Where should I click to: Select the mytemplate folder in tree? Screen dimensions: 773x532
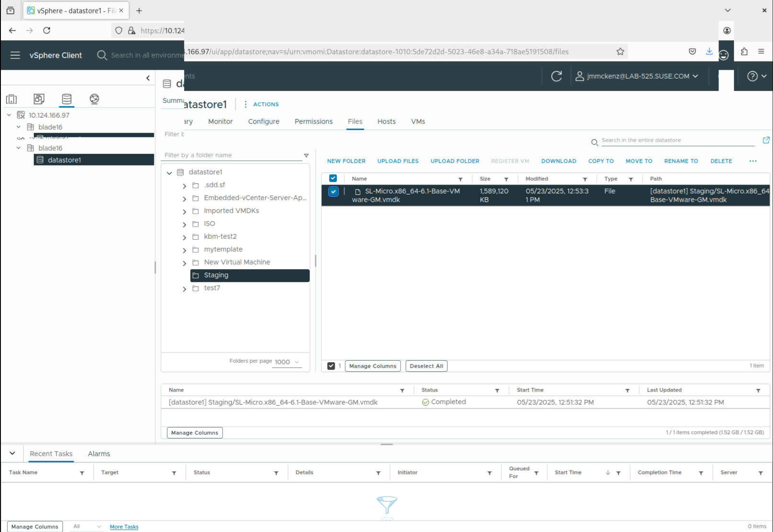pyautogui.click(x=223, y=249)
